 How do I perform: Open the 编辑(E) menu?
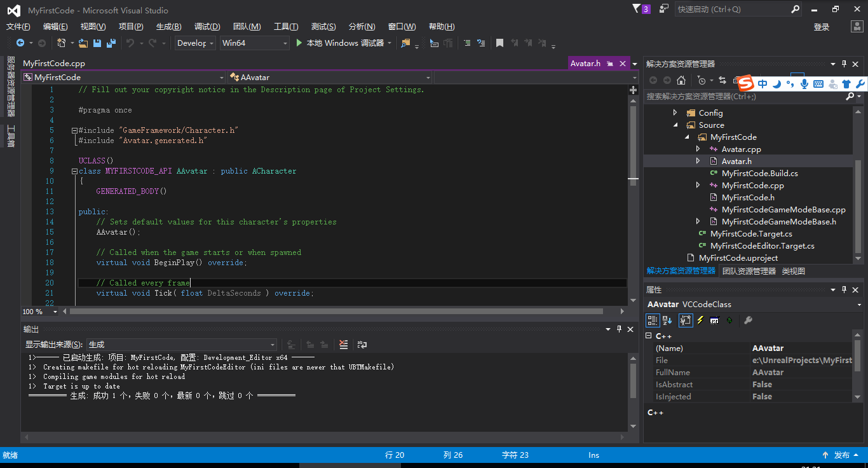coord(55,27)
